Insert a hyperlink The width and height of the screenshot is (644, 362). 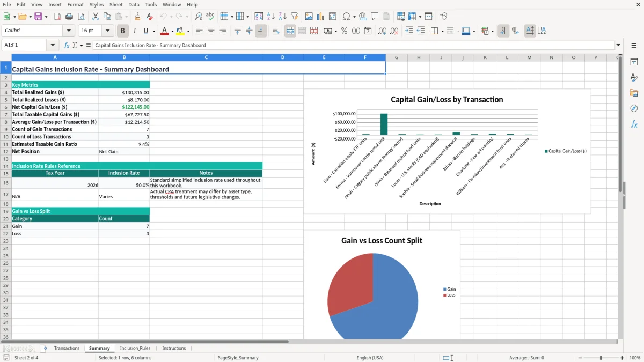click(x=363, y=17)
